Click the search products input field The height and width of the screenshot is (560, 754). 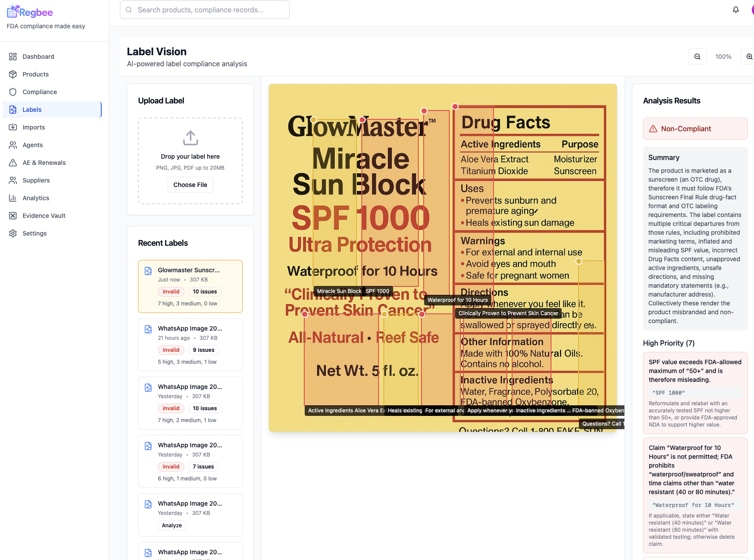tap(205, 10)
